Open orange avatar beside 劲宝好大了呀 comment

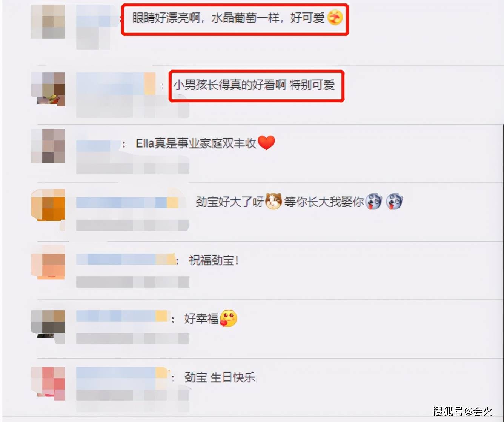point(48,205)
